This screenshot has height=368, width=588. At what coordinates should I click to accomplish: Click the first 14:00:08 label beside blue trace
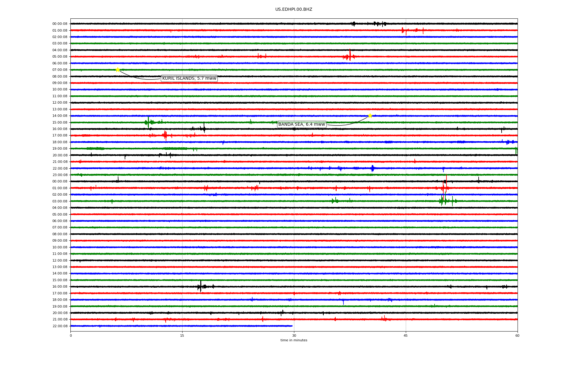click(x=60, y=116)
